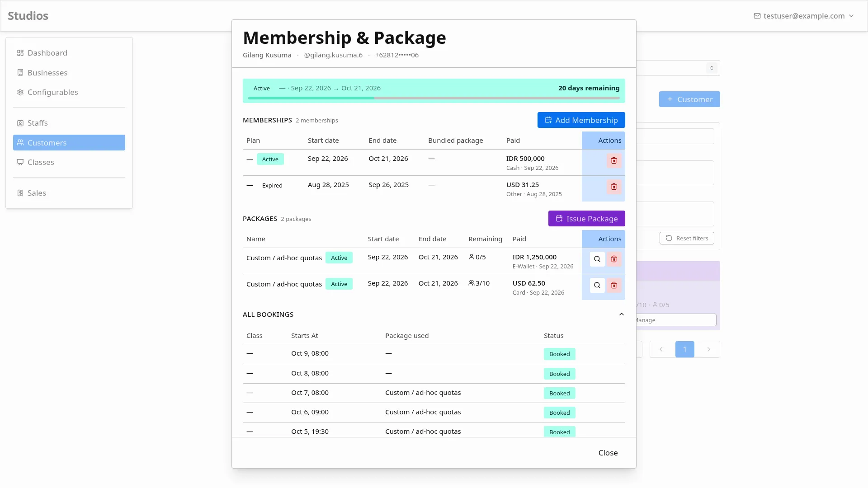Open Businesses in sidebar

(69, 73)
